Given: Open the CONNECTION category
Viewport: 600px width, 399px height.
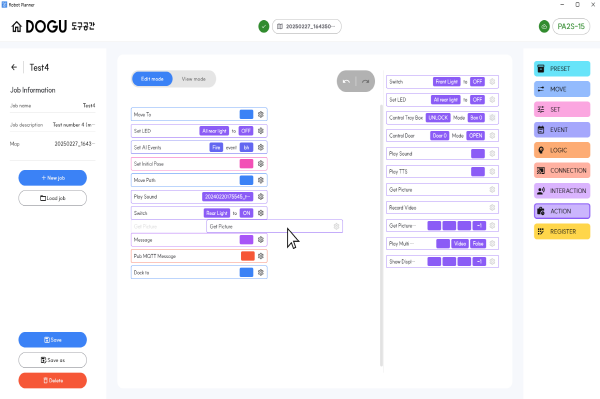Looking at the screenshot, I should (x=562, y=170).
